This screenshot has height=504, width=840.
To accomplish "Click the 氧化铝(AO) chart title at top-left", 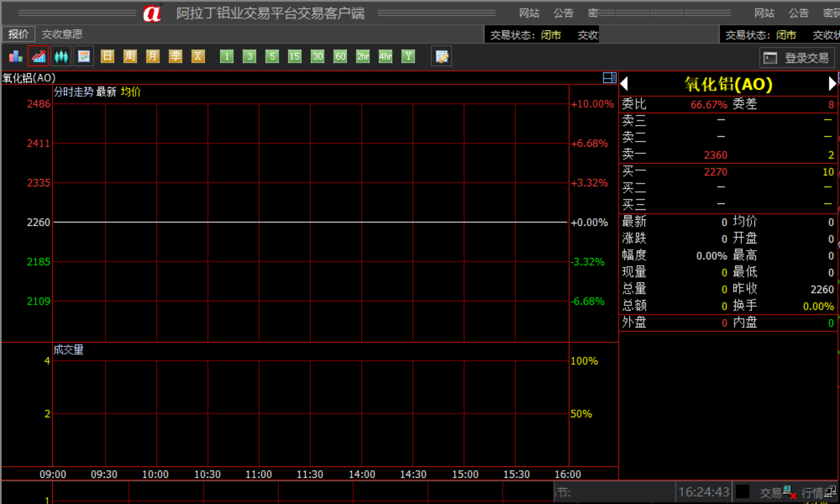I will point(29,78).
